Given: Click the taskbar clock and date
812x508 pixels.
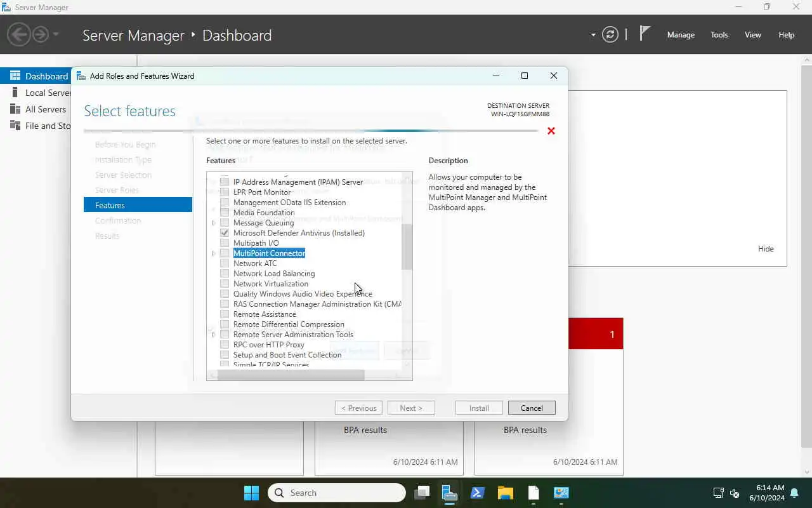Looking at the screenshot, I should [x=766, y=493].
